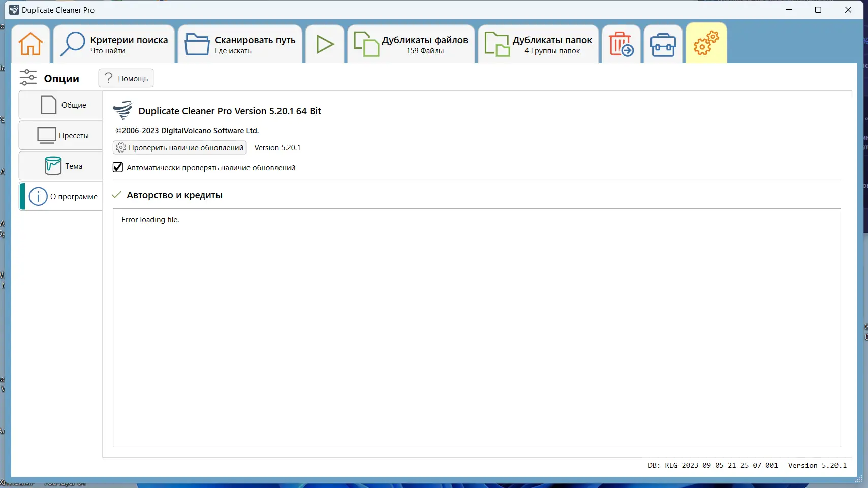Open the Home tab with house icon
The image size is (868, 488).
coord(30,44)
